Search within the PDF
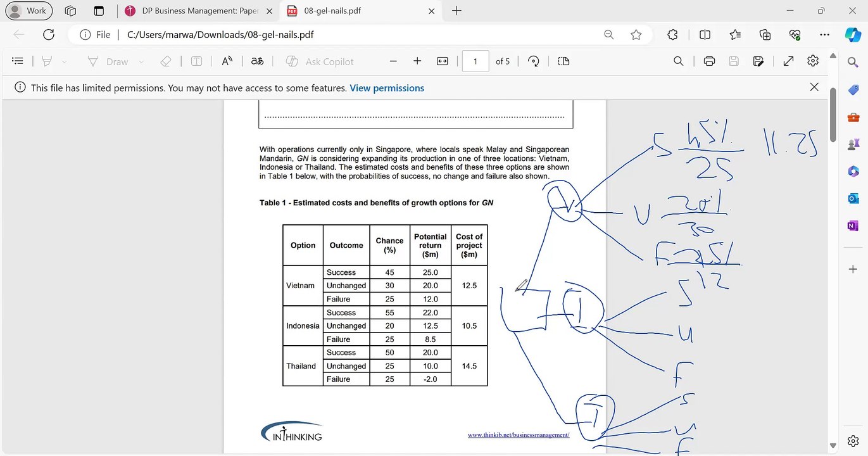The image size is (868, 456). tap(678, 61)
